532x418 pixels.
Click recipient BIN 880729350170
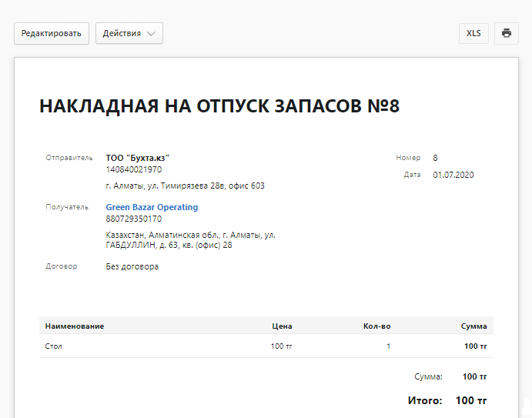[x=134, y=219]
